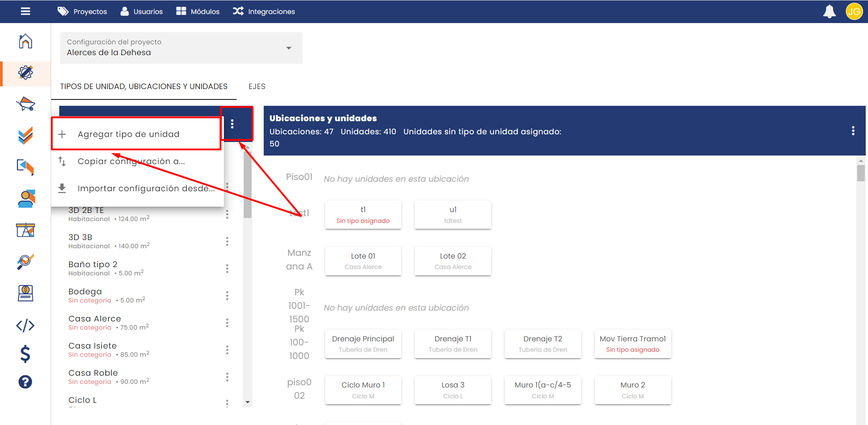Go to the home icon in sidebar
Image resolution: width=868 pixels, height=425 pixels.
[25, 41]
